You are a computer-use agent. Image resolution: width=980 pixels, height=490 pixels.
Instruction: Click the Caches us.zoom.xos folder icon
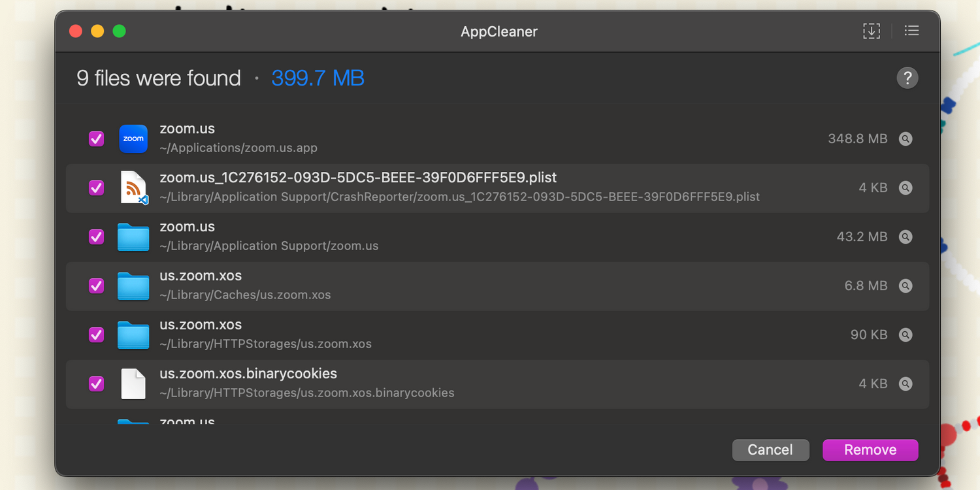click(133, 286)
